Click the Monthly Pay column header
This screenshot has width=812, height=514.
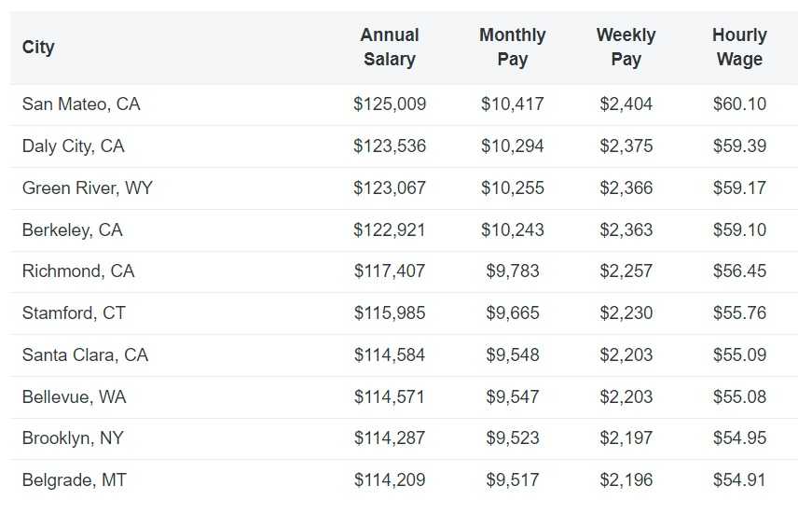(512, 47)
